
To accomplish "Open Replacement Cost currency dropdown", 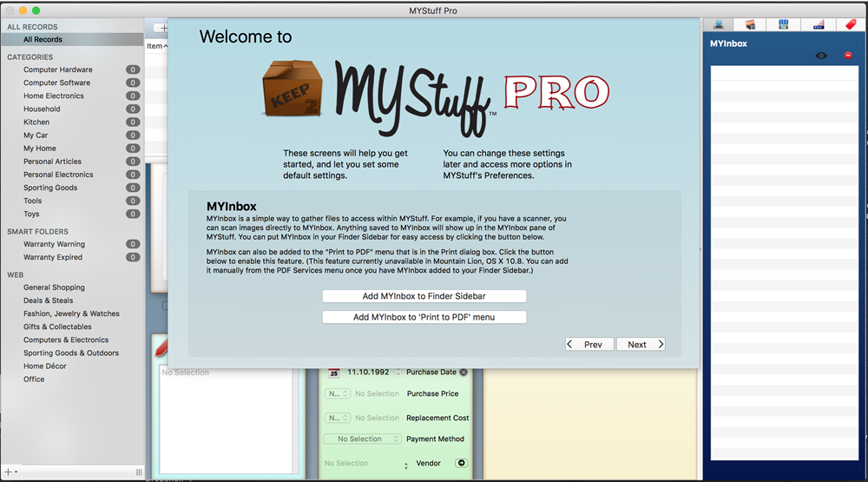I will (337, 418).
